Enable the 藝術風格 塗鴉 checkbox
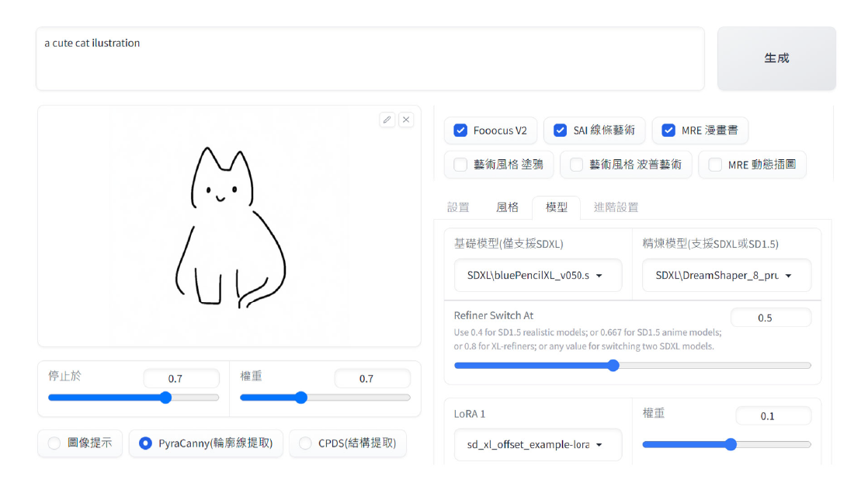 point(460,165)
